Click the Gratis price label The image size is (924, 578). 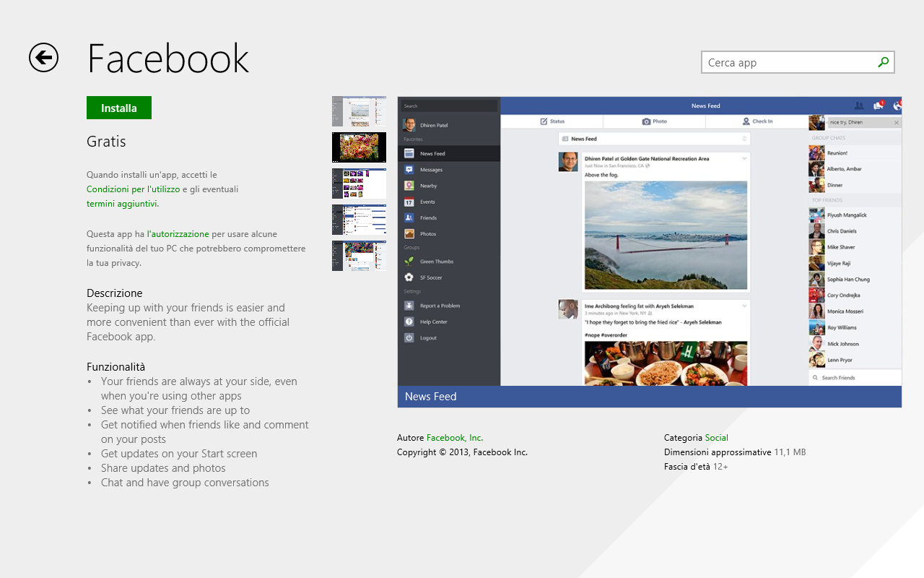coord(106,141)
